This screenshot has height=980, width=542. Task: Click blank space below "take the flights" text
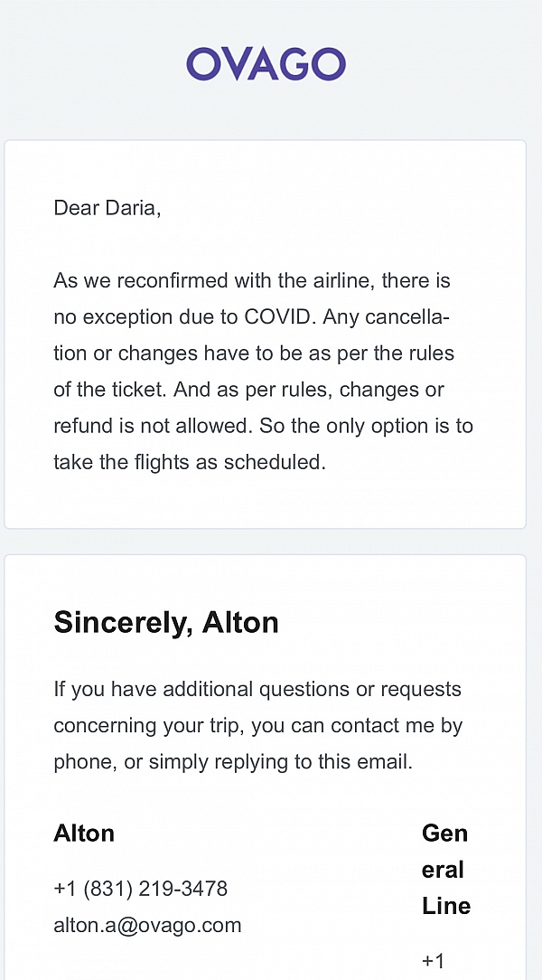point(262,500)
